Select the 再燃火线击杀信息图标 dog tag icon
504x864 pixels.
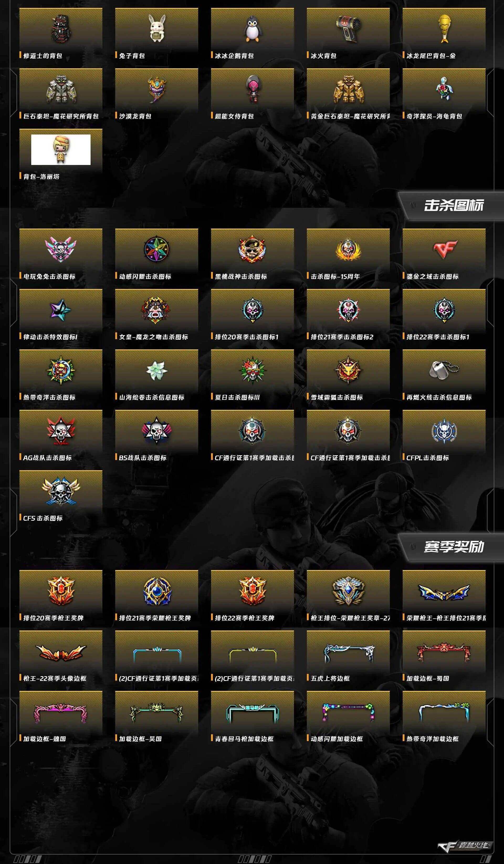444,370
